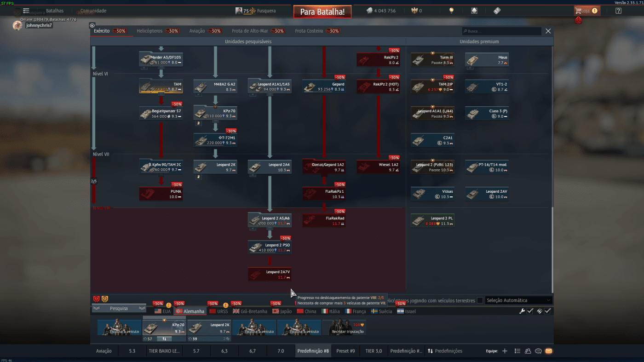Open the Fusquera player profile
644x362 pixels.
click(x=256, y=11)
